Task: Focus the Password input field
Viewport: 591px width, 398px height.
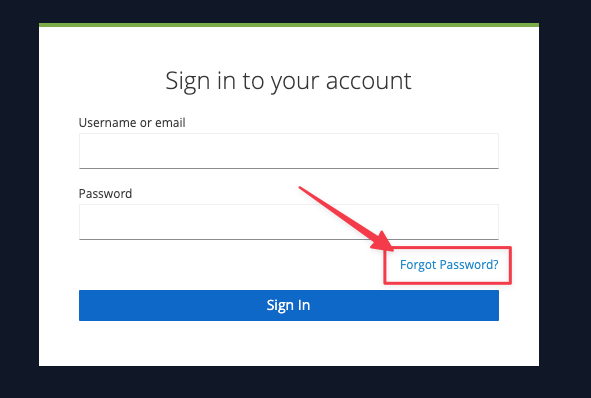Action: [x=289, y=222]
